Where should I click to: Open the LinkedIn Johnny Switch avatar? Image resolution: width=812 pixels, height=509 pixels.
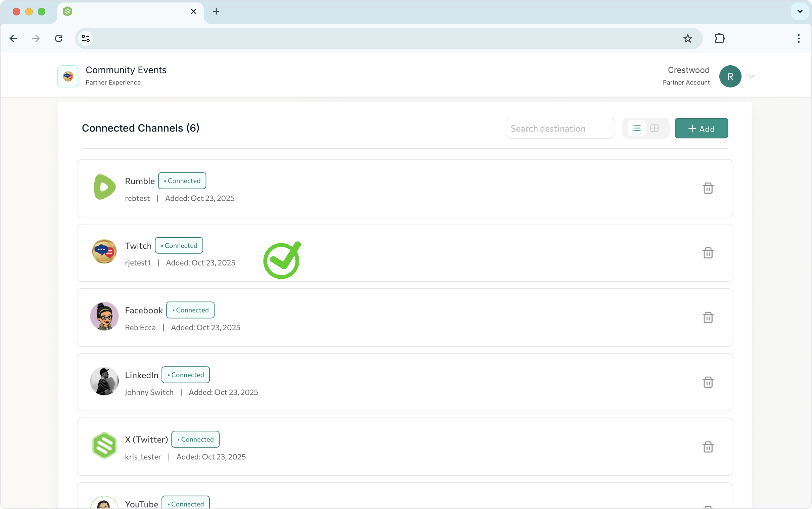[x=104, y=381]
